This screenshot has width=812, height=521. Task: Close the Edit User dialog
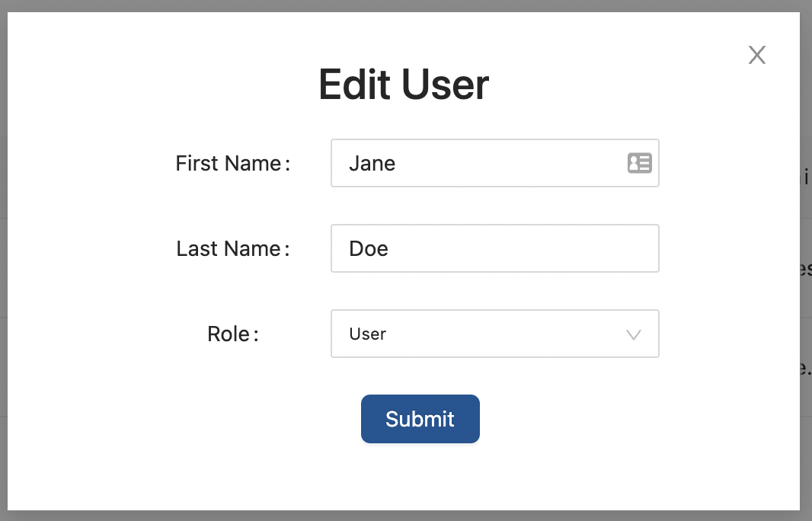click(x=756, y=55)
